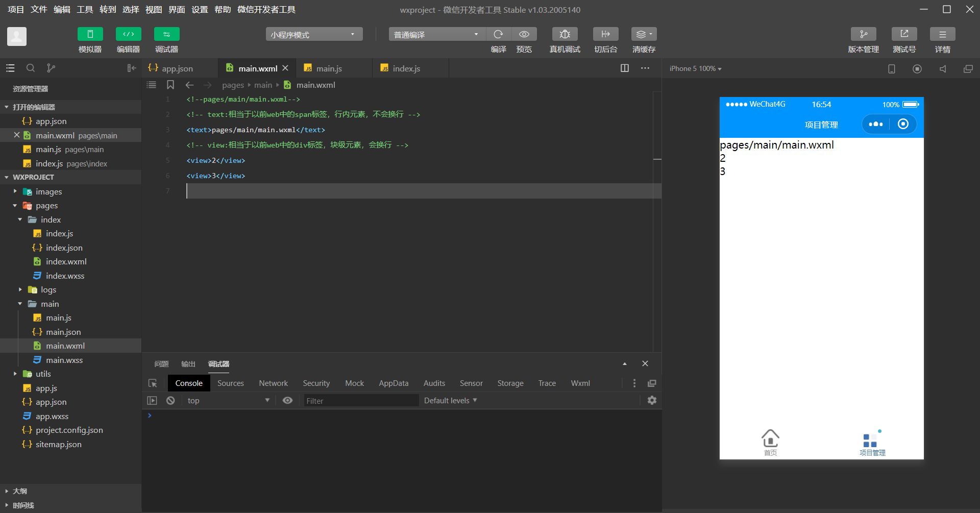Screen dimensions: 980x513
Task: Click the simulator record icon
Action: point(917,68)
